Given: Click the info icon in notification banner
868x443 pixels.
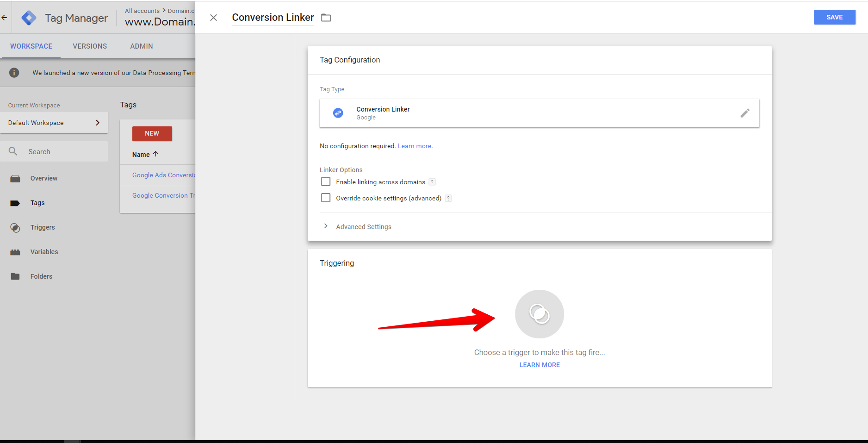Looking at the screenshot, I should (14, 73).
